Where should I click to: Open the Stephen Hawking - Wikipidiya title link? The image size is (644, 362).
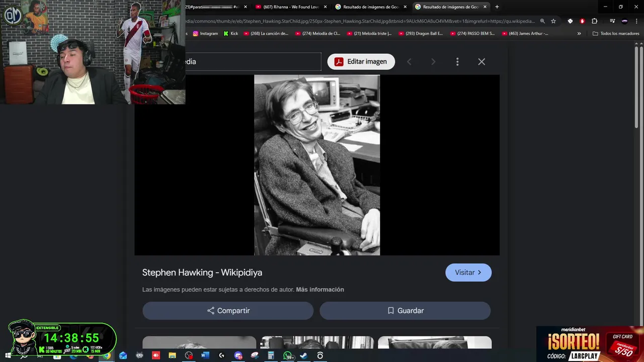click(x=202, y=273)
